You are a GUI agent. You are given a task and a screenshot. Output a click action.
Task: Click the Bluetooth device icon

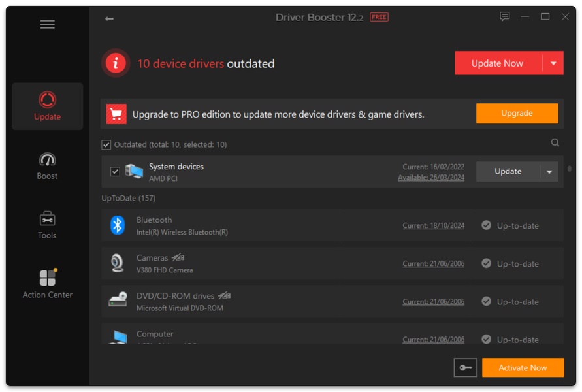click(x=118, y=225)
